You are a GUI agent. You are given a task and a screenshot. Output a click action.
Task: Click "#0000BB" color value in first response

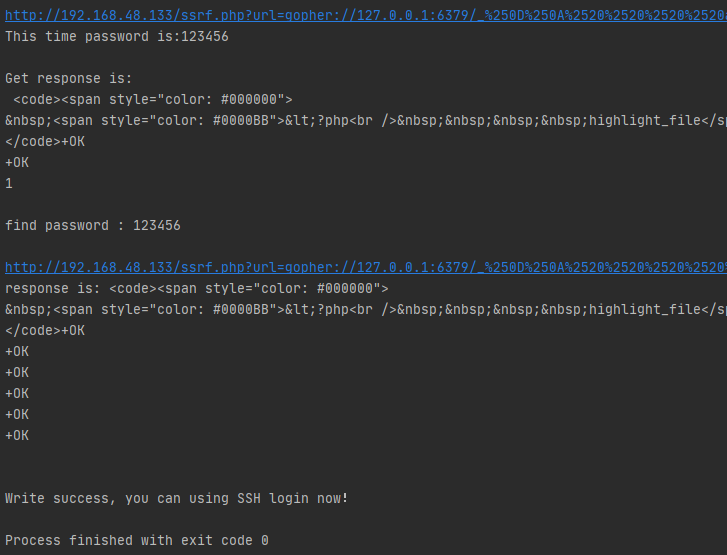241,121
